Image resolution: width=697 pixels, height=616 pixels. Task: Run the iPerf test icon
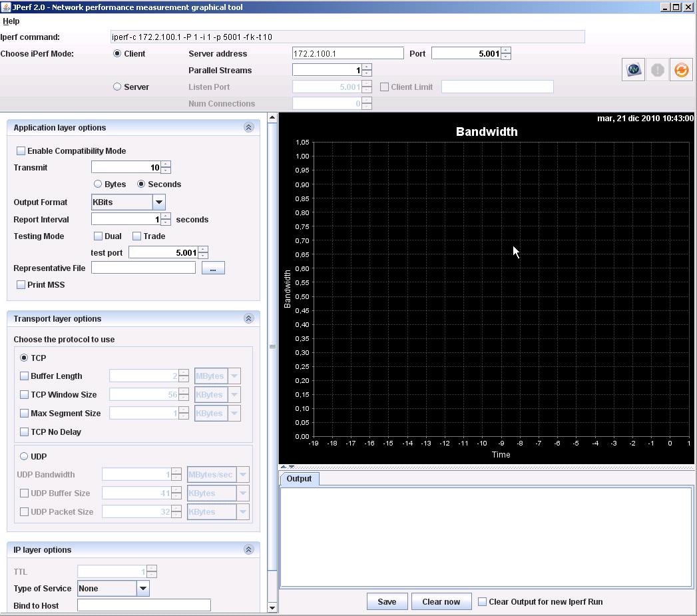click(x=634, y=70)
